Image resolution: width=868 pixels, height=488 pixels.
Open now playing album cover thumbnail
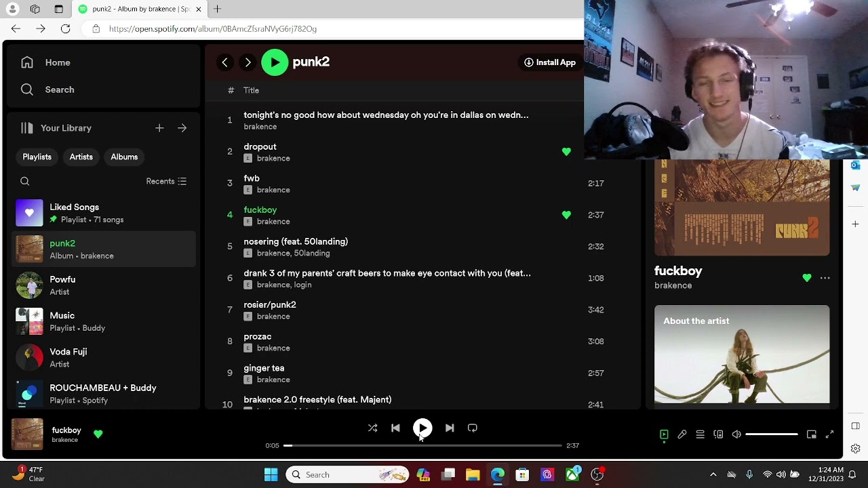click(x=27, y=434)
